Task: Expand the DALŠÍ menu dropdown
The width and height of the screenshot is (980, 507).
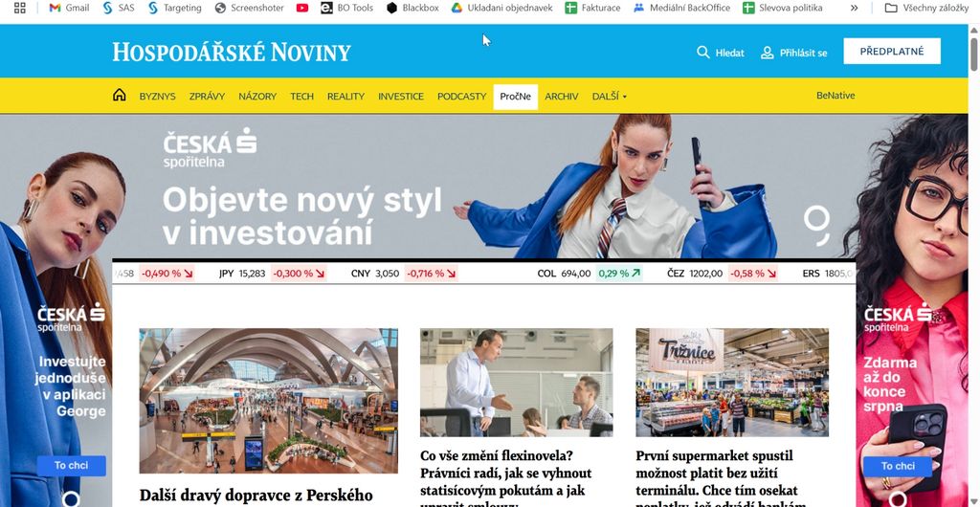Action: click(x=610, y=97)
